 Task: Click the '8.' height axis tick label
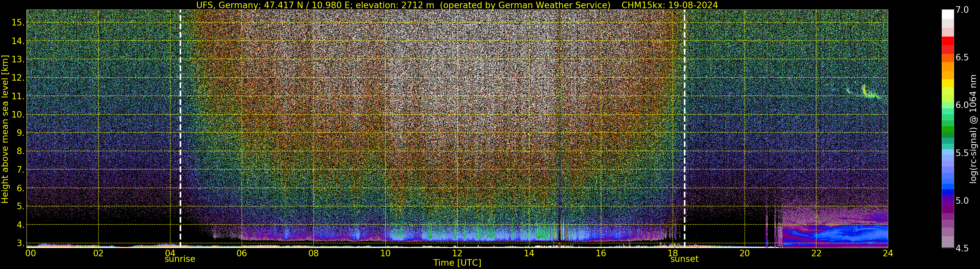[20, 151]
